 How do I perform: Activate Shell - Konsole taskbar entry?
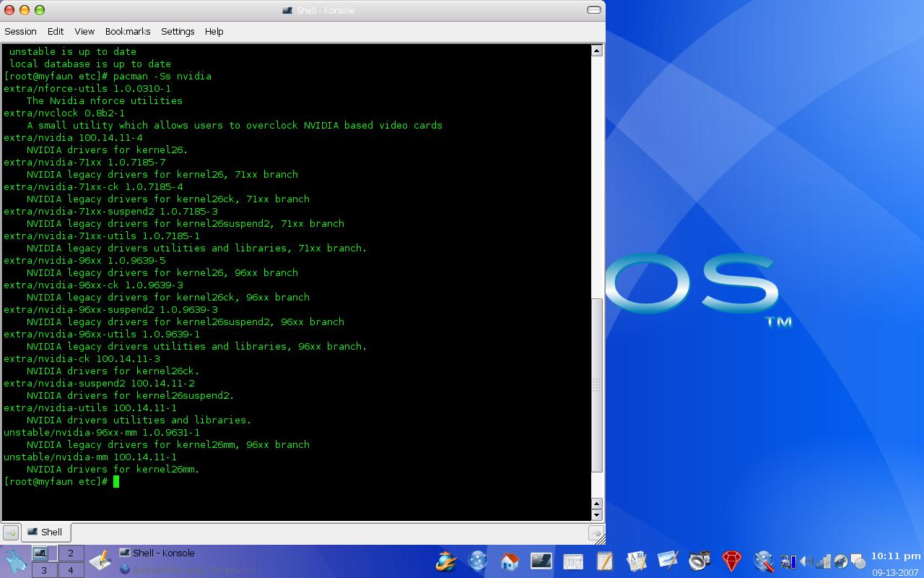point(157,553)
